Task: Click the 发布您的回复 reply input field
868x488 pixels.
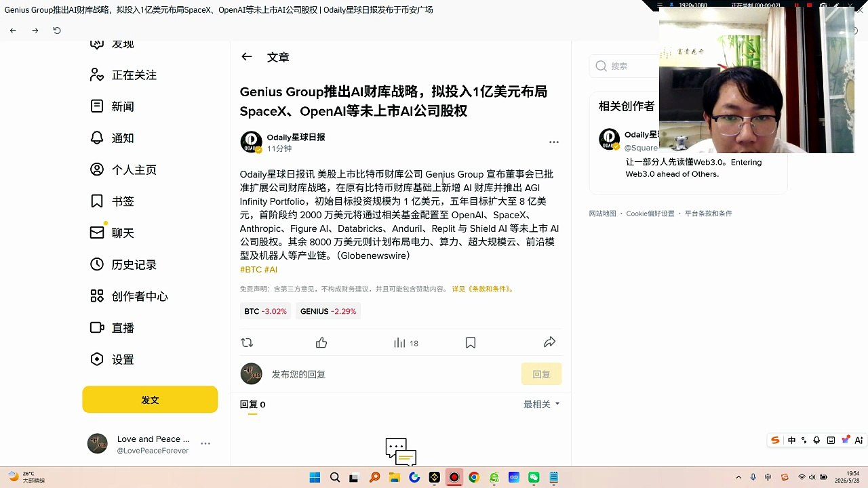Action: pyautogui.click(x=393, y=374)
